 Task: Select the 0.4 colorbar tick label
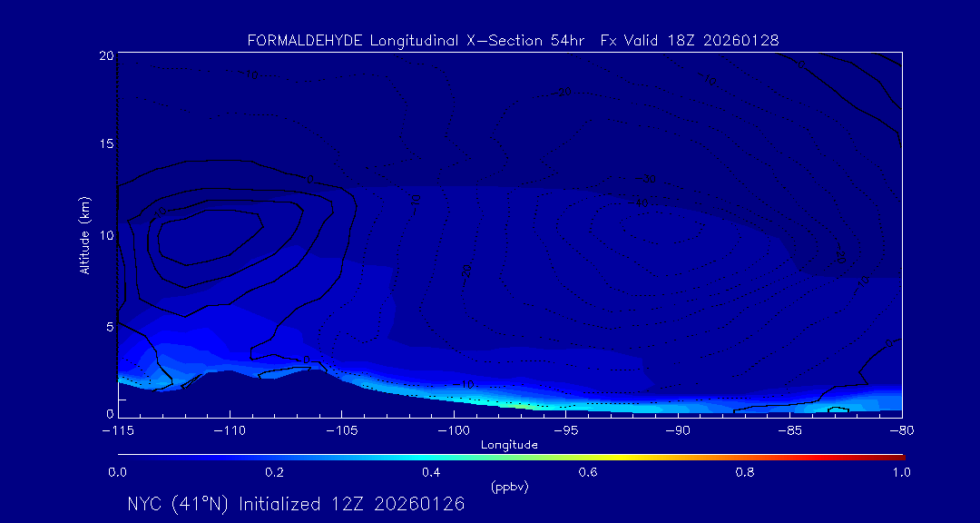(431, 472)
